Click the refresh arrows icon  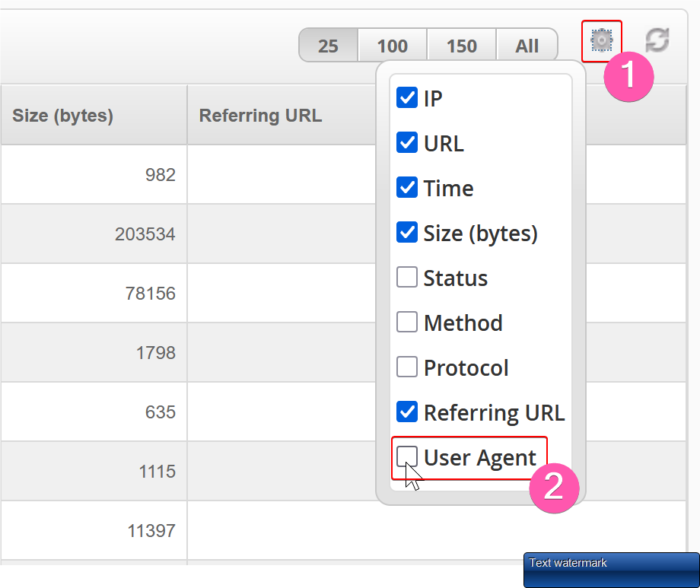(x=657, y=40)
